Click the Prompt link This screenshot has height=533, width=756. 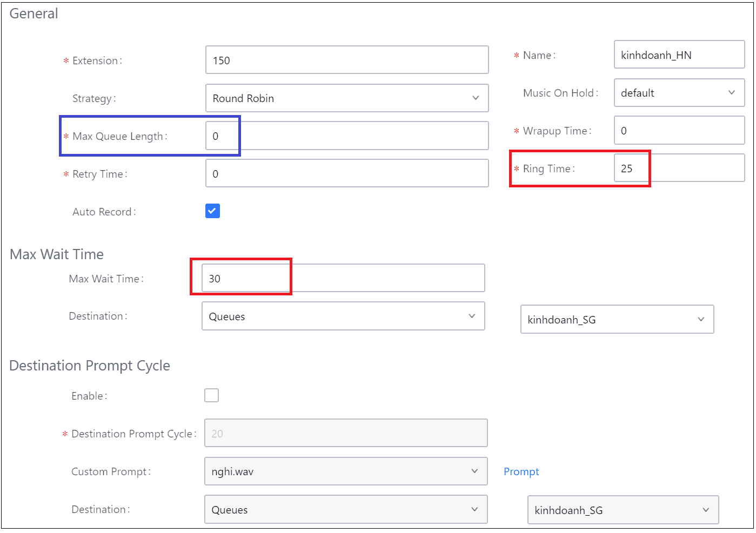(x=521, y=471)
